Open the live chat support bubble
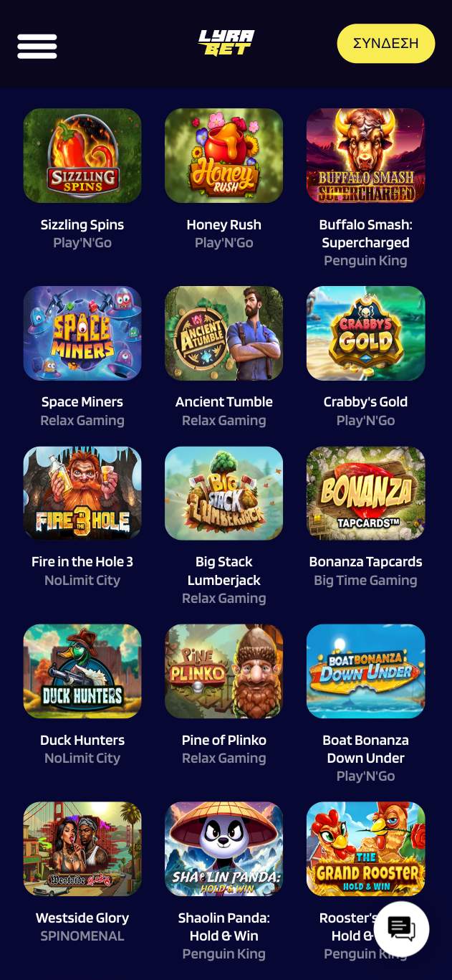This screenshot has height=980, width=452. coord(401,929)
